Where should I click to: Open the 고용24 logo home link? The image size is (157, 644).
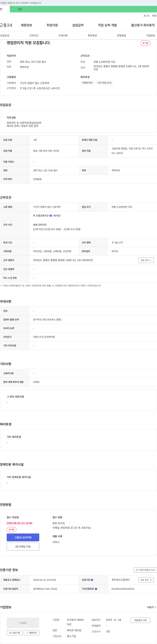tap(6, 25)
